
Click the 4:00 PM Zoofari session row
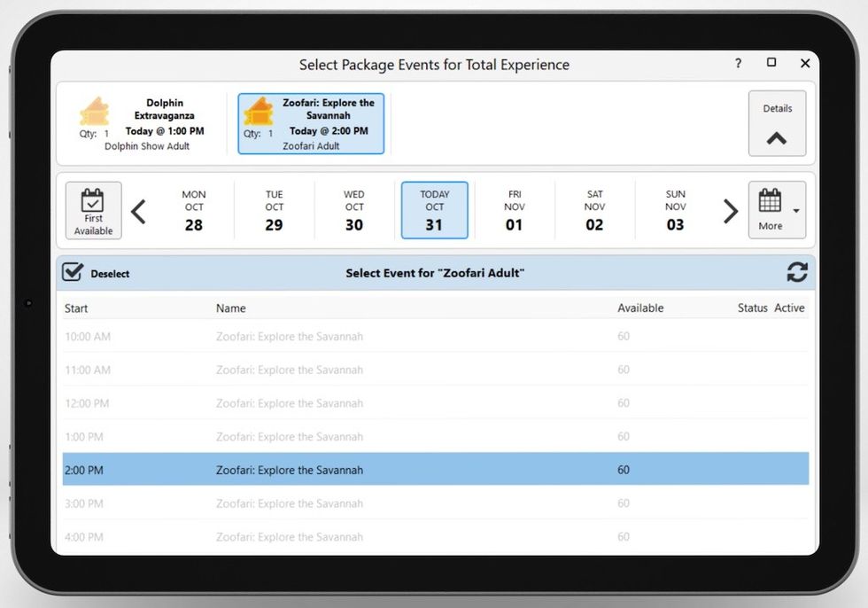354,537
